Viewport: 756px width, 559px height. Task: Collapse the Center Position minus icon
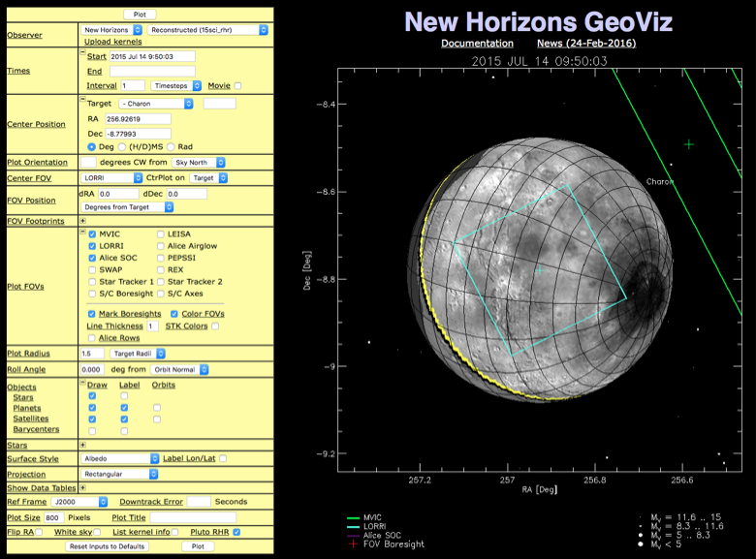tap(82, 99)
